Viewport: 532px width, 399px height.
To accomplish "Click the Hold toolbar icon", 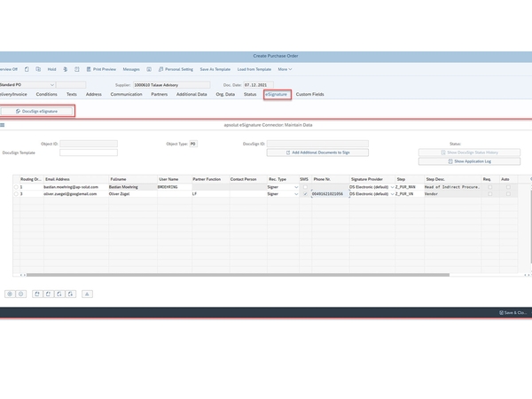I will 51,68.
